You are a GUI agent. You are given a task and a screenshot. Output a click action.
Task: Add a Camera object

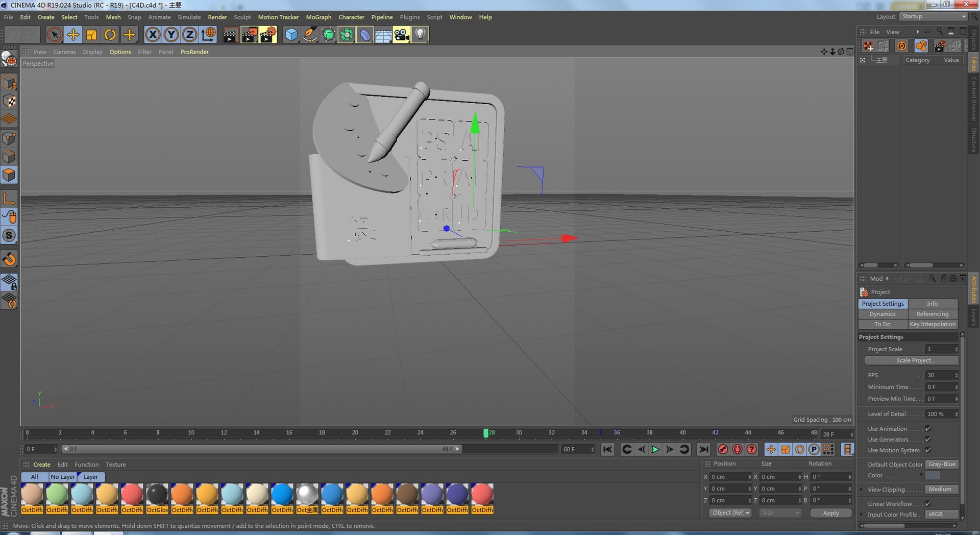pyautogui.click(x=402, y=35)
